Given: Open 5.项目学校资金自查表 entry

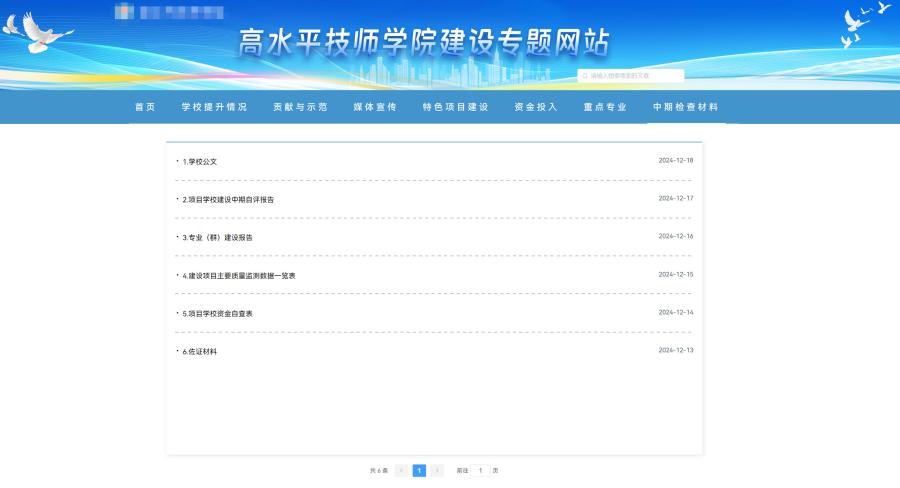Looking at the screenshot, I should 217,313.
